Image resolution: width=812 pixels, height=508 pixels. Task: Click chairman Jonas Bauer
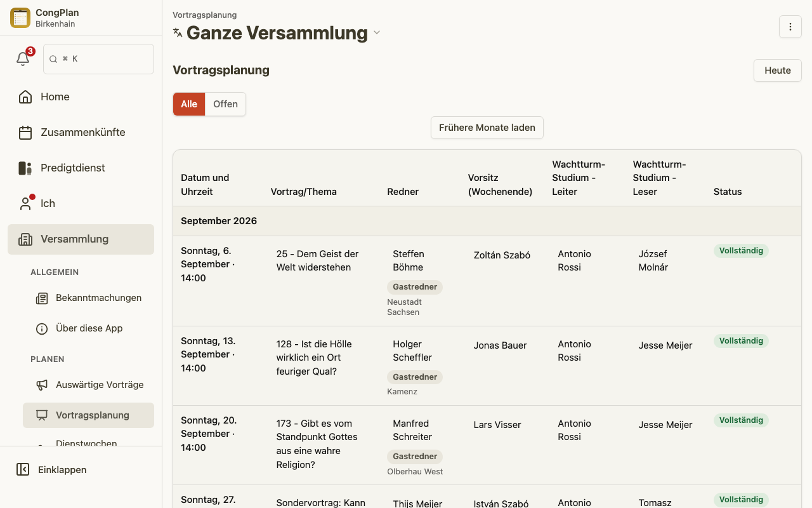(x=501, y=345)
